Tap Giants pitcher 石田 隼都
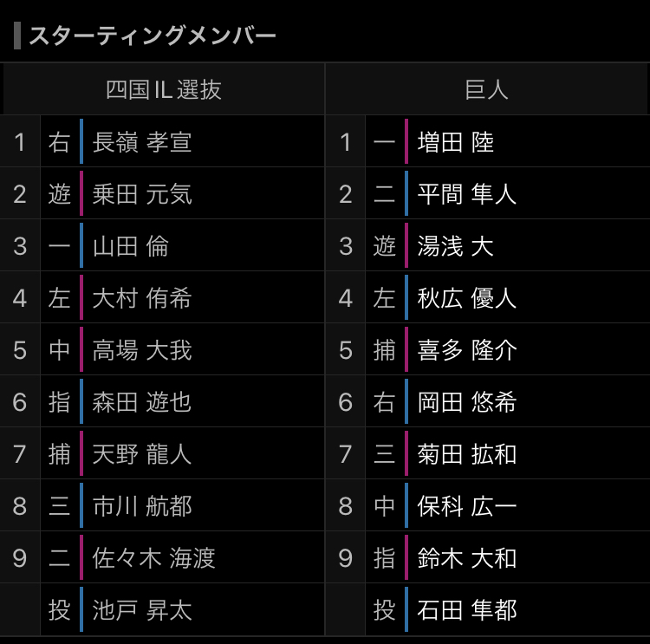650x644 pixels. point(467,610)
